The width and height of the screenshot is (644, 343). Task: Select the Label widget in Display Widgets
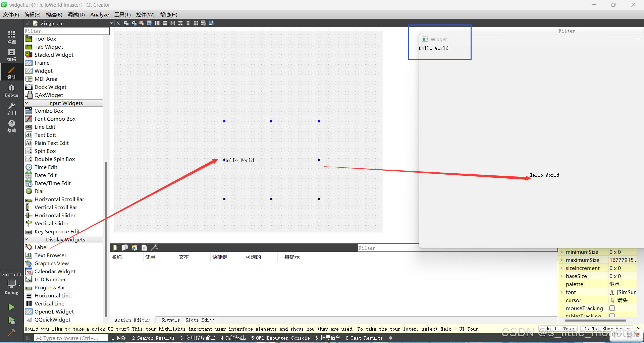tap(41, 247)
